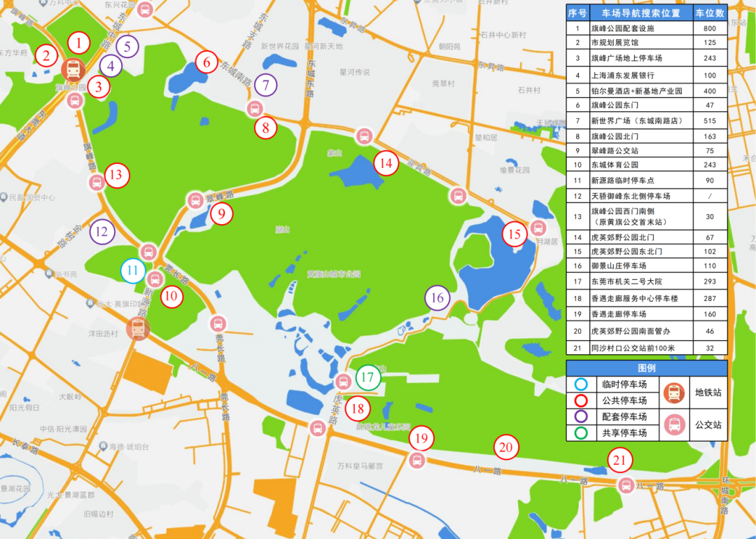
Task: Click the 车位数 column header
Action: (710, 13)
